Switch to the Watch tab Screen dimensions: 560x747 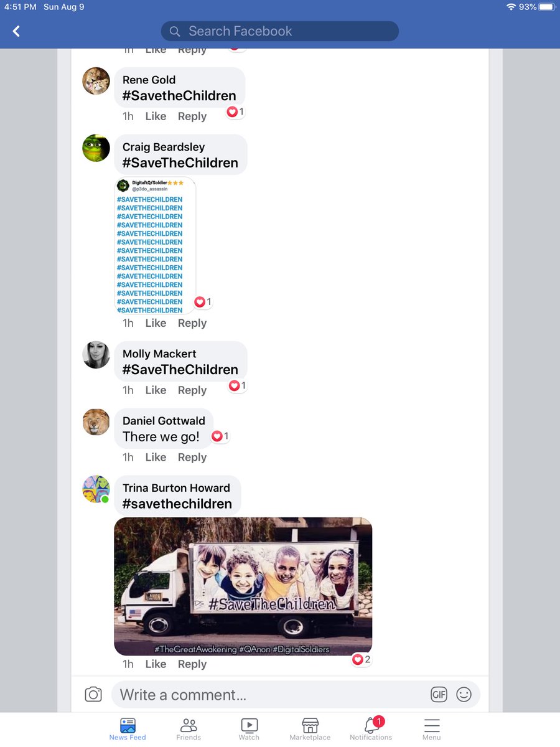(249, 729)
